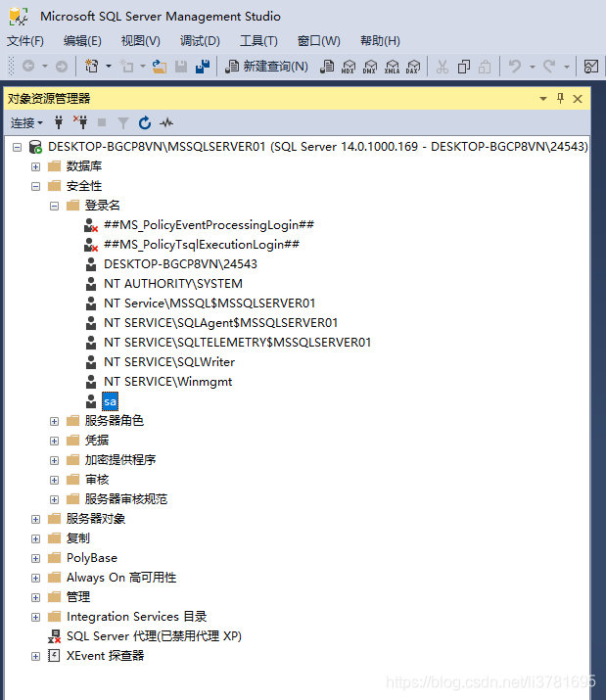Click the Stop square icon in Object Explorer

click(102, 122)
